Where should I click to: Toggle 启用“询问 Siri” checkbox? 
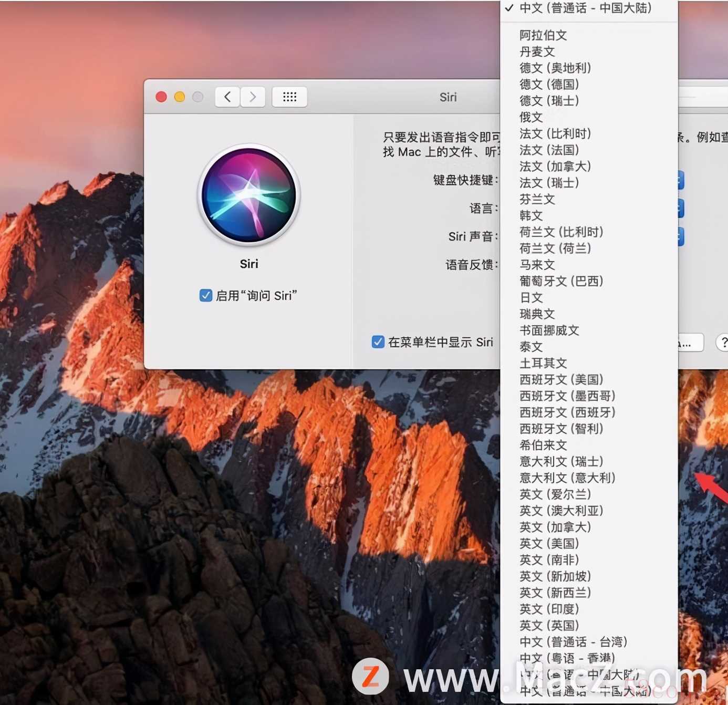click(x=205, y=295)
